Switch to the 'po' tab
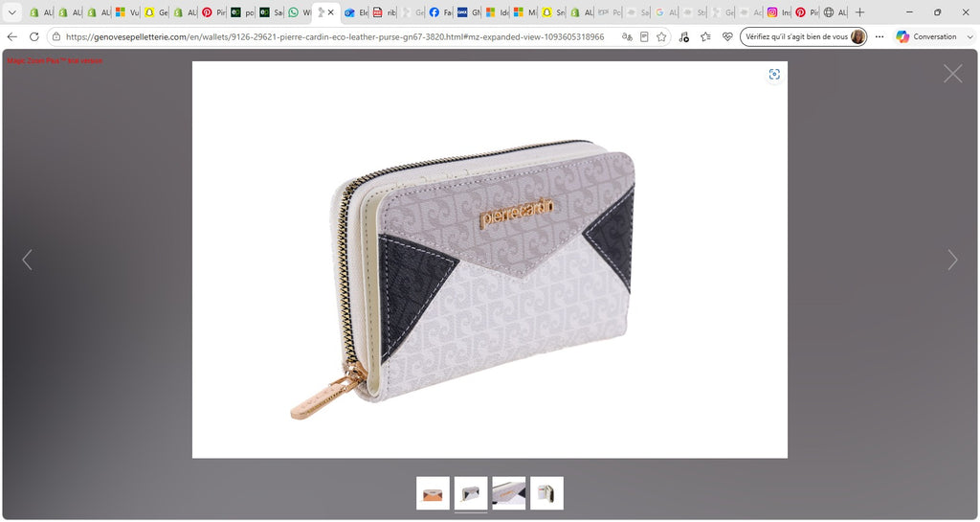The width and height of the screenshot is (980, 522). (242, 11)
